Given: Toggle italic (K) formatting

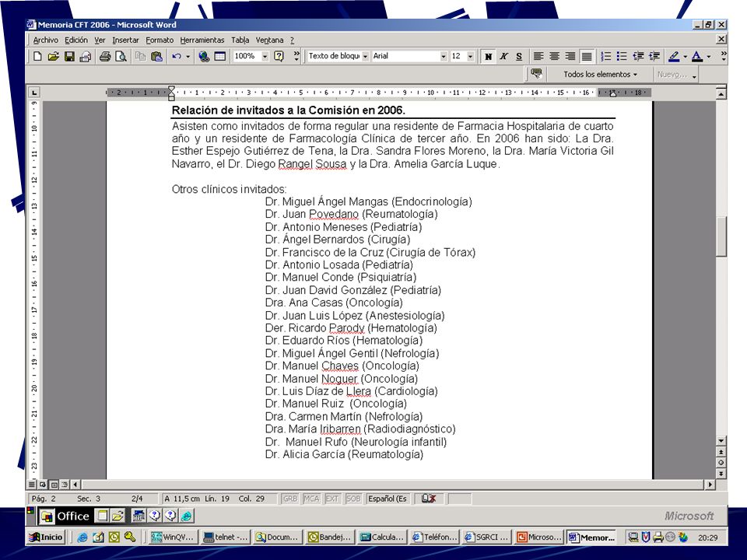Looking at the screenshot, I should click(503, 57).
